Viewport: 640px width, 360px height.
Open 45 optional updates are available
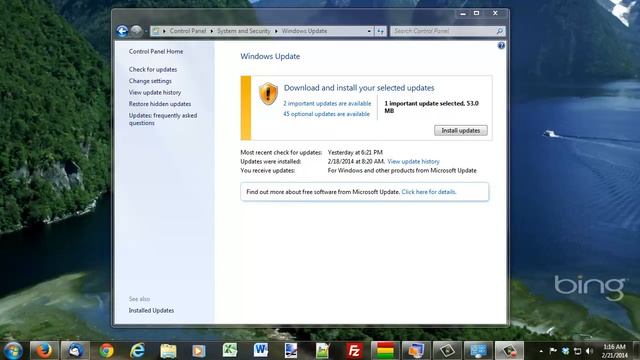coord(326,114)
